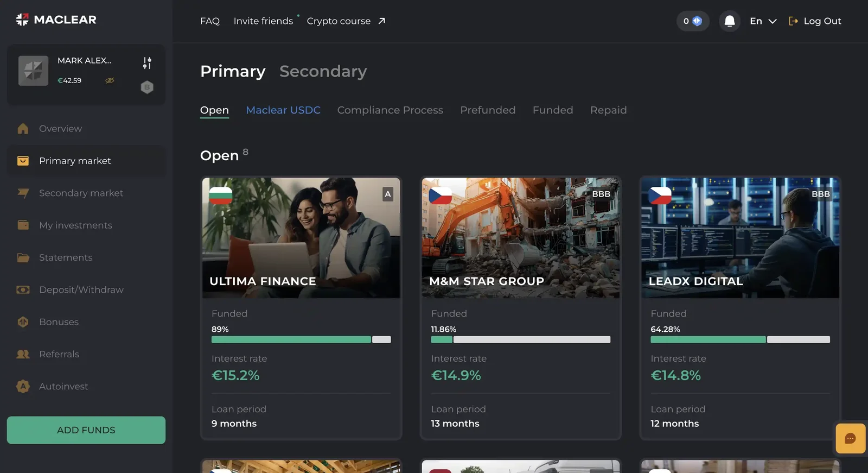Open the Maclear USDC tab
Viewport: 868px width, 473px height.
click(283, 110)
